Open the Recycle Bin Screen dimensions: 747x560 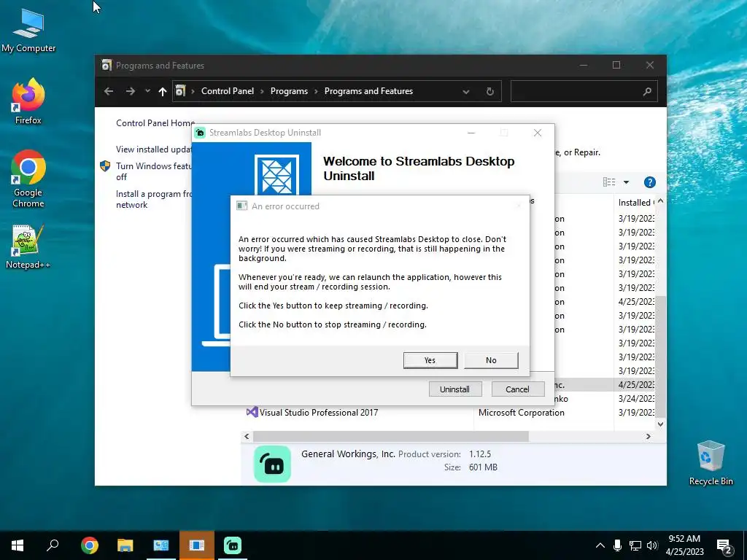tap(711, 463)
